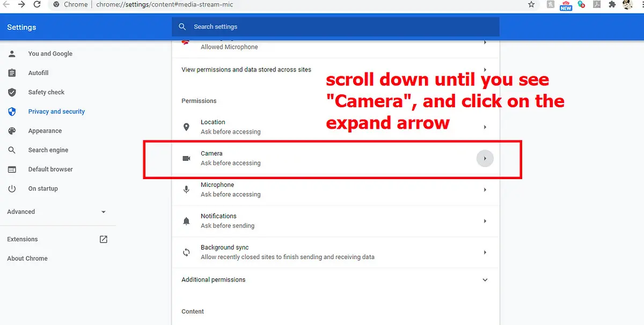Click the Location pin icon
The image size is (644, 325).
[x=186, y=127]
